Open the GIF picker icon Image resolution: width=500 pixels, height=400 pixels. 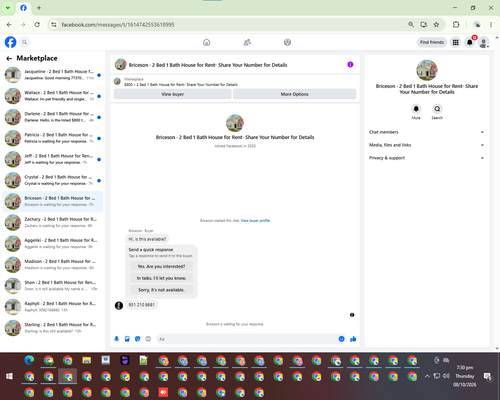pyautogui.click(x=148, y=339)
